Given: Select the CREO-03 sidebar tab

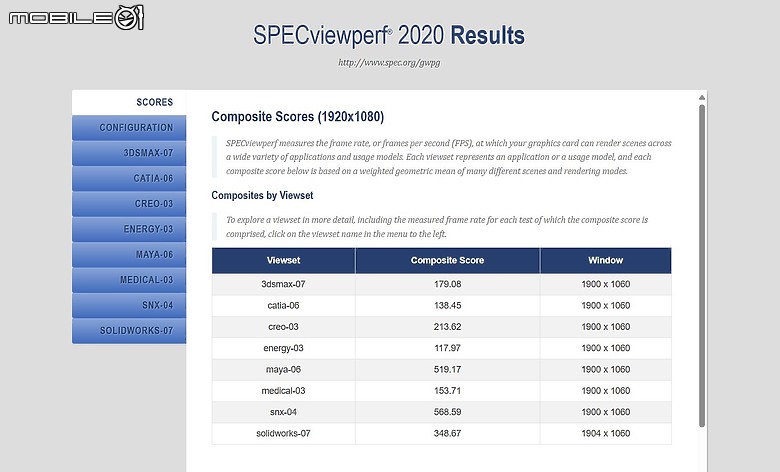Looking at the screenshot, I should click(129, 204).
